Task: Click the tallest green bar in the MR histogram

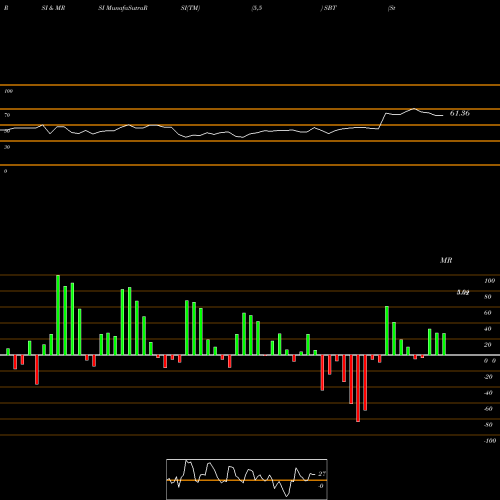Action: point(58,315)
